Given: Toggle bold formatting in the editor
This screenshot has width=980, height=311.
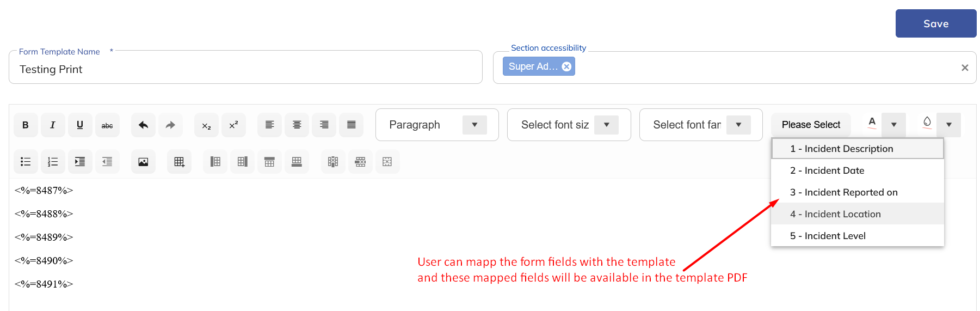Looking at the screenshot, I should click(x=26, y=125).
